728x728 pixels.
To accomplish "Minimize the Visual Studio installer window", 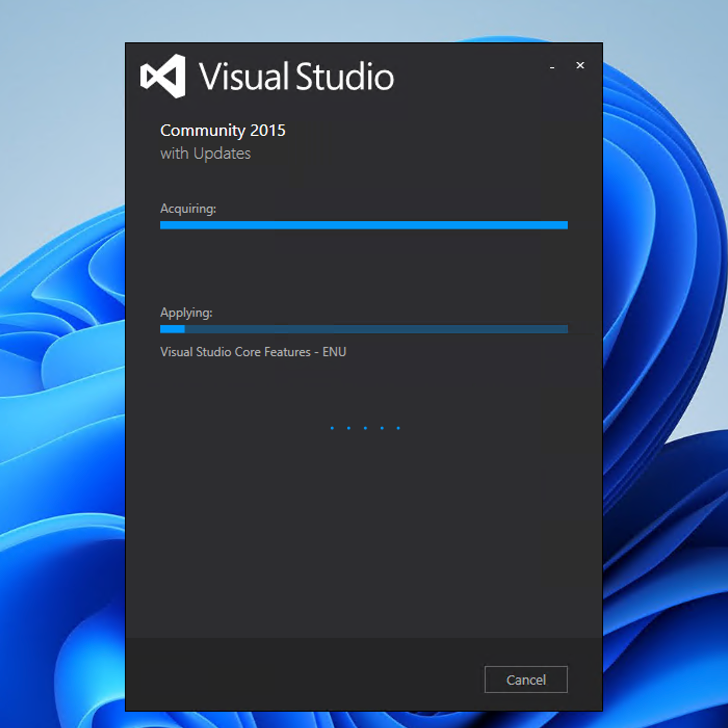I will tap(552, 66).
